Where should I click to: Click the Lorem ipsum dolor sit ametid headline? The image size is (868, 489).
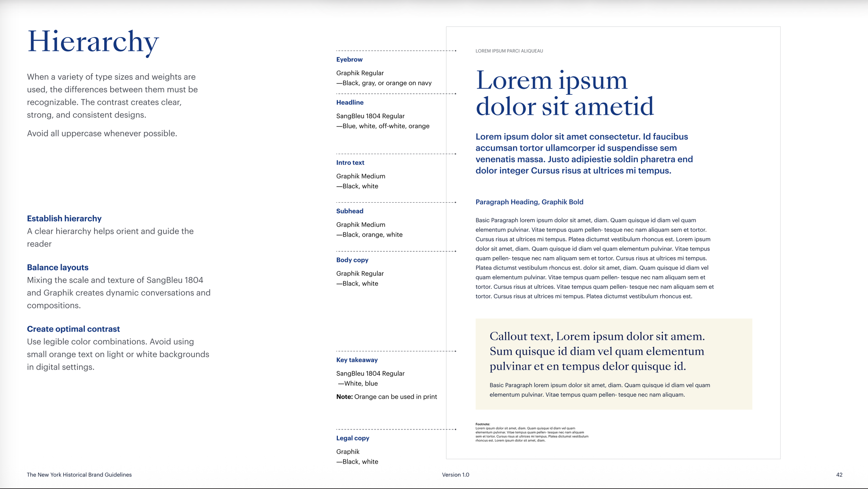point(564,93)
